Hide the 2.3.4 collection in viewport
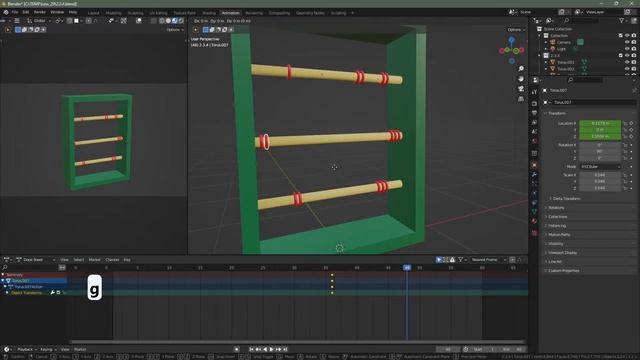Viewport: 640px width, 360px height. tap(627, 55)
